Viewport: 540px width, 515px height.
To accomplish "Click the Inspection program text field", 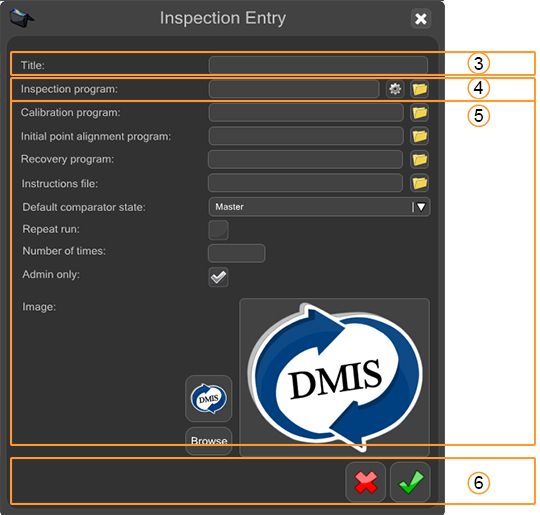I will (x=294, y=89).
